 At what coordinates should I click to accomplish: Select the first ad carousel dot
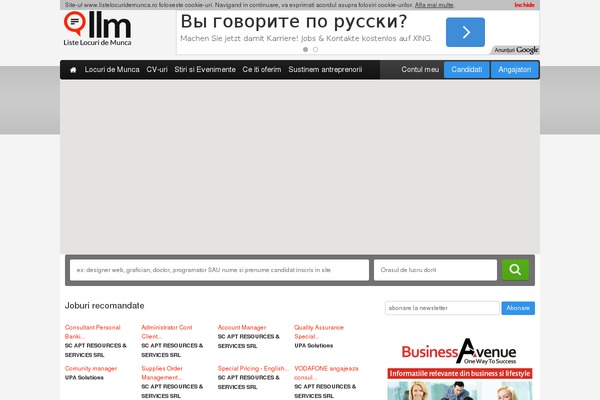click(x=305, y=49)
